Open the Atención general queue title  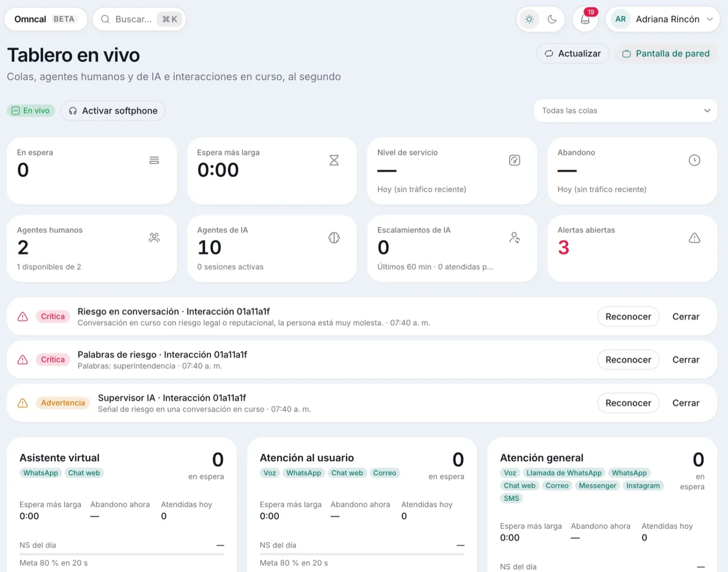(x=541, y=458)
